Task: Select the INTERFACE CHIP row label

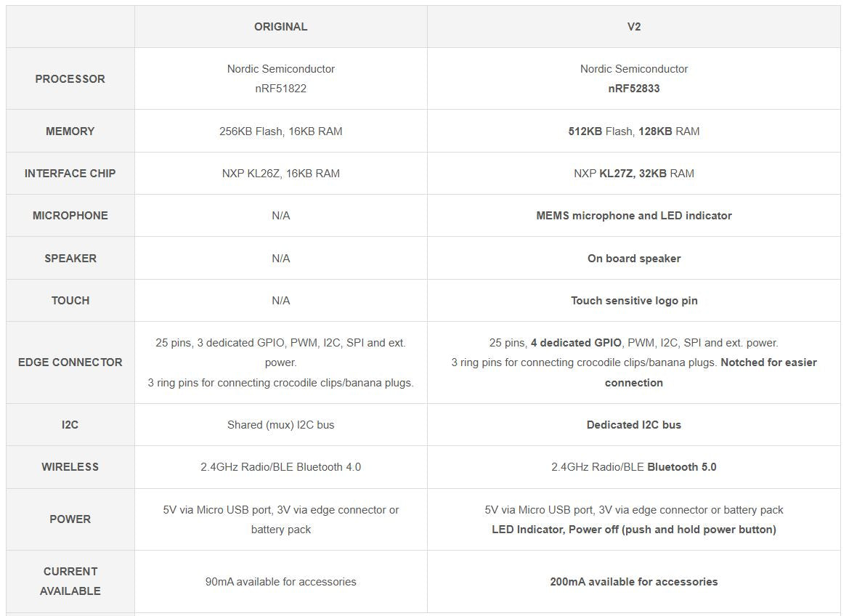Action: coord(70,174)
